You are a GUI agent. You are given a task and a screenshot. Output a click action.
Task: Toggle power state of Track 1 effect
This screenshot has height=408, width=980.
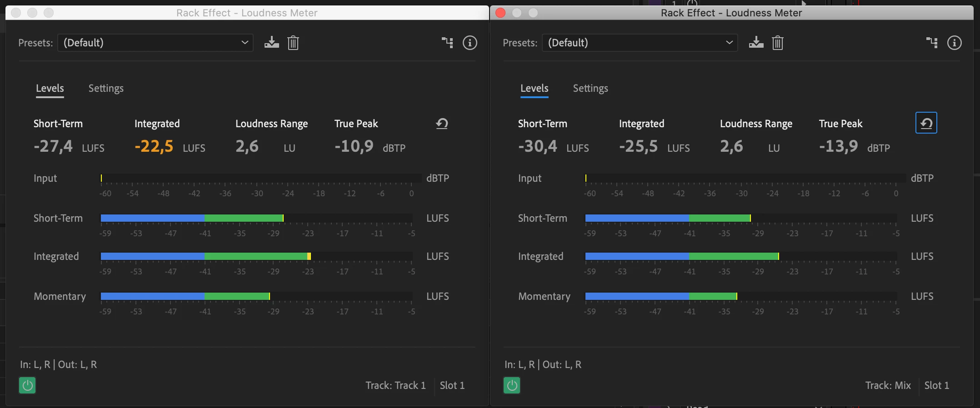pyautogui.click(x=27, y=385)
